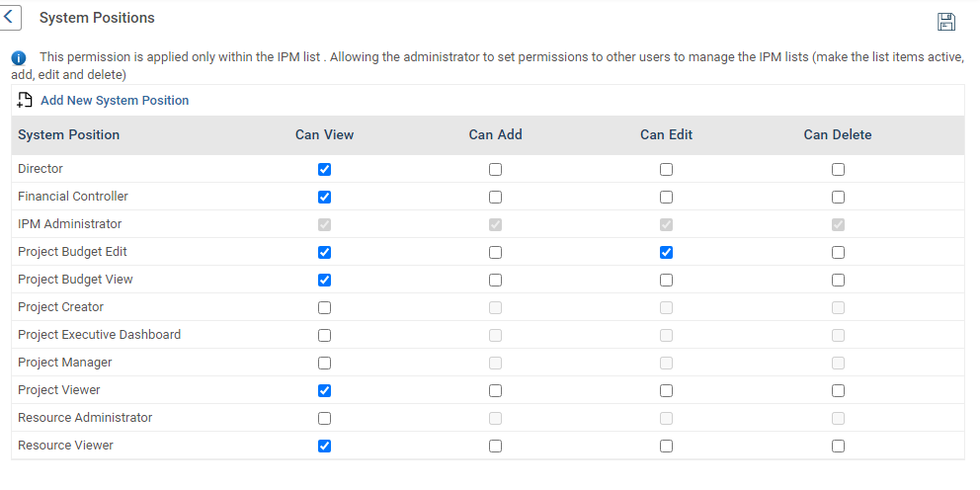Image resolution: width=980 pixels, height=490 pixels.
Task: Click the save floppy disk icon
Action: click(x=946, y=22)
